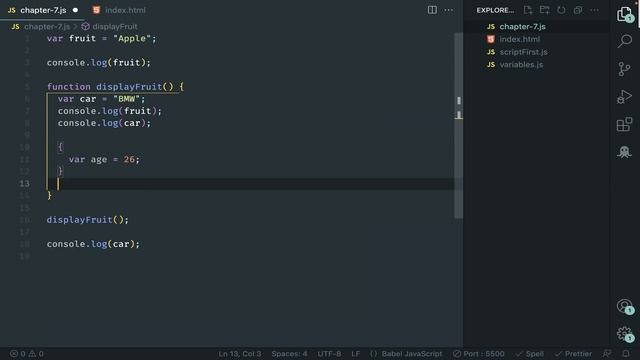Change the LF end of line sequence
The width and height of the screenshot is (640, 360).
coord(356,353)
